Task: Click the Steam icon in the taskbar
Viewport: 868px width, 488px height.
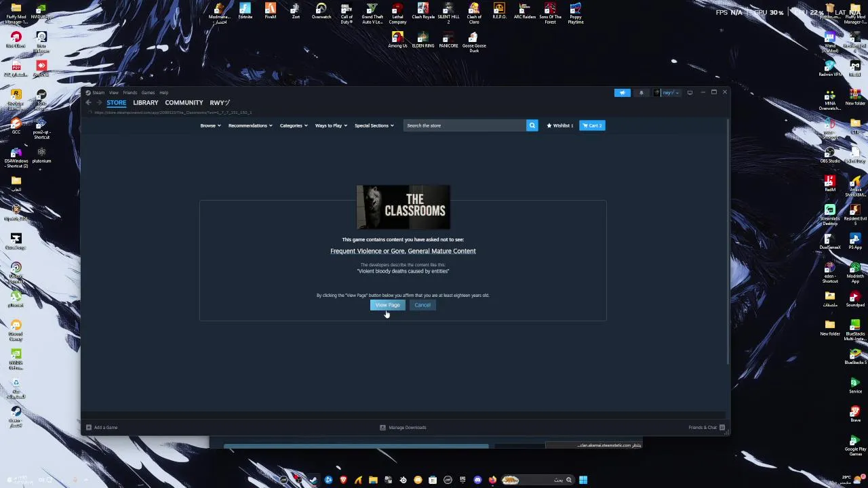Action: (x=313, y=480)
